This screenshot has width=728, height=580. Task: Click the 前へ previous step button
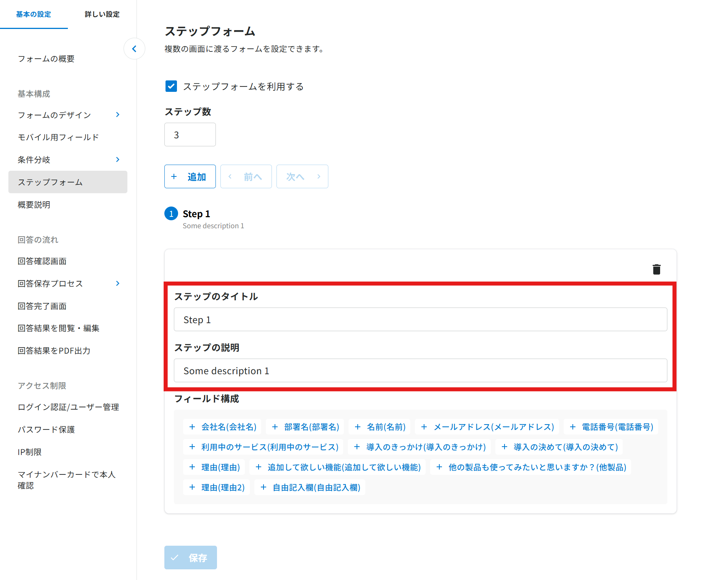246,176
